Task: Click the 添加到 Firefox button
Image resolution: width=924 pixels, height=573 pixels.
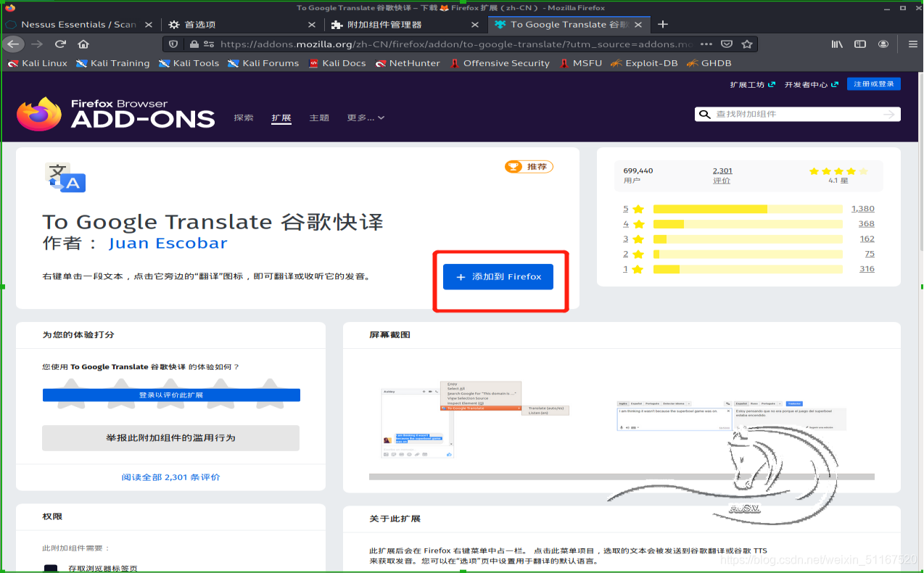Action: click(498, 277)
